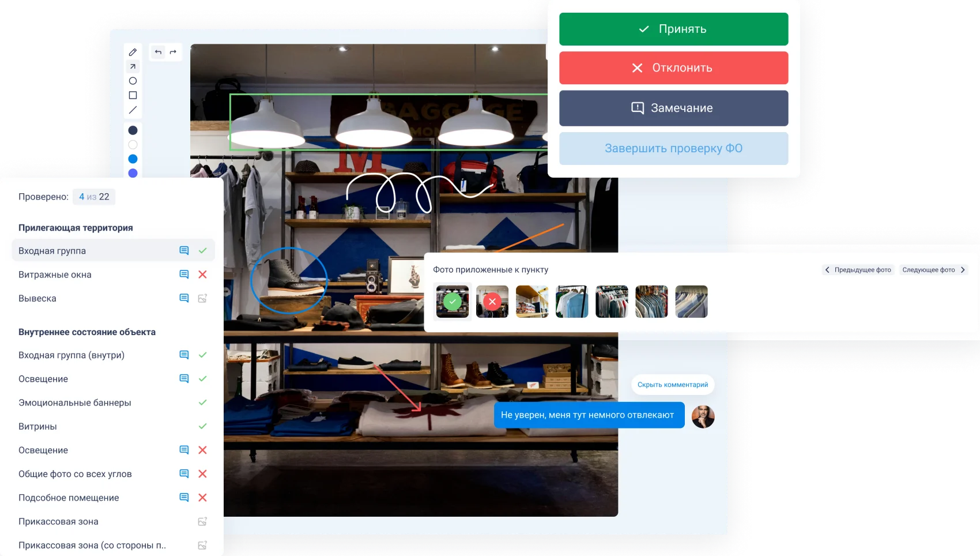The height and width of the screenshot is (556, 980).
Task: Choose the rectangle shape tool
Action: point(133,95)
